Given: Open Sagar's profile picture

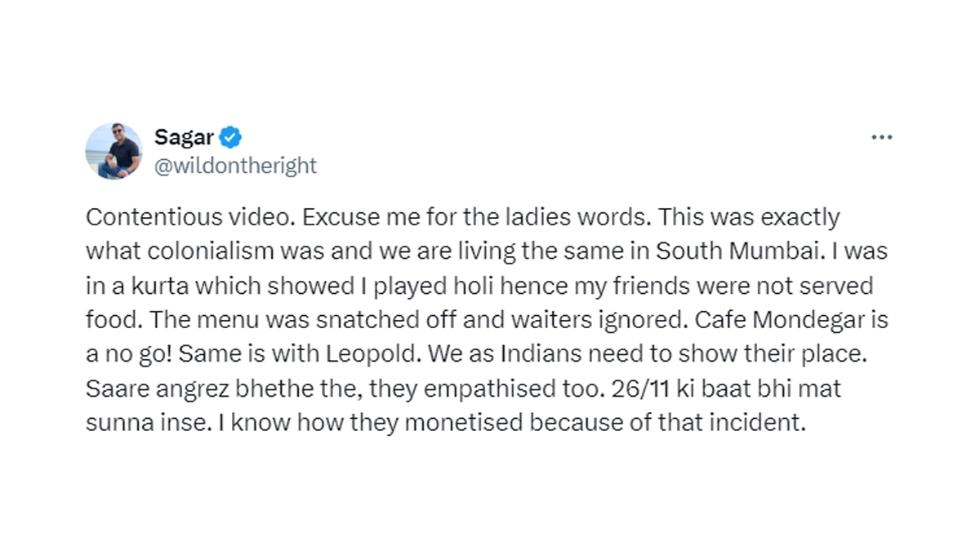Looking at the screenshot, I should tap(114, 151).
